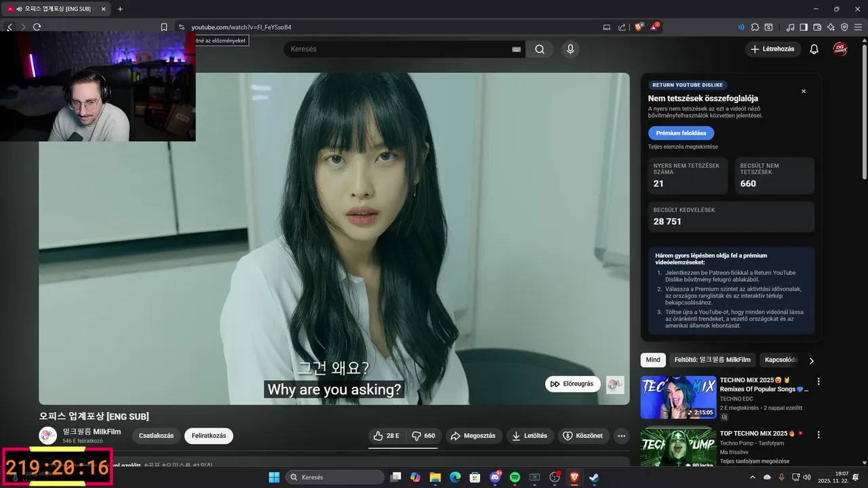Expand the system tray hidden icons chevron
Image resolution: width=868 pixels, height=488 pixels.
click(753, 477)
